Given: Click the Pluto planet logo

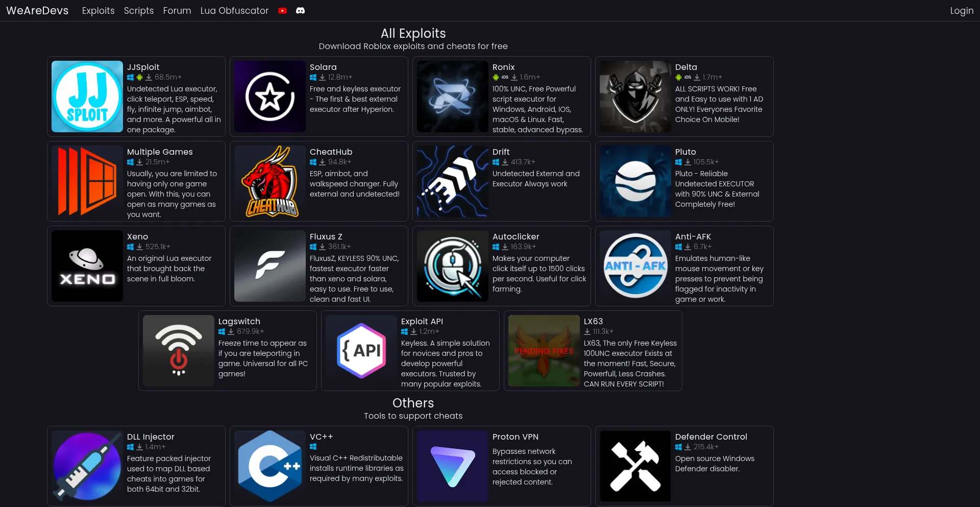Looking at the screenshot, I should click(635, 181).
